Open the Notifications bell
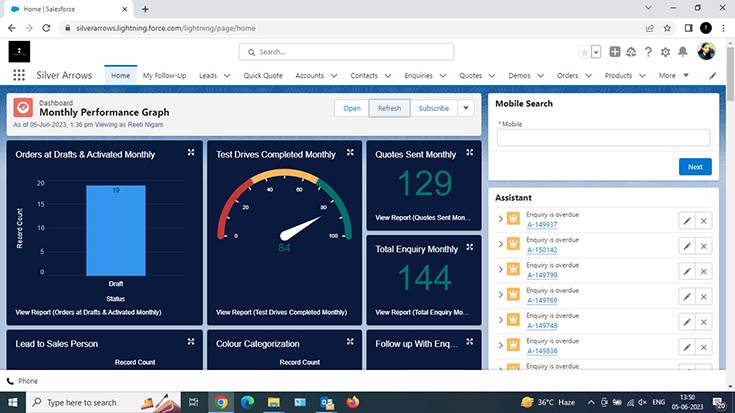The image size is (735, 413). pos(682,52)
